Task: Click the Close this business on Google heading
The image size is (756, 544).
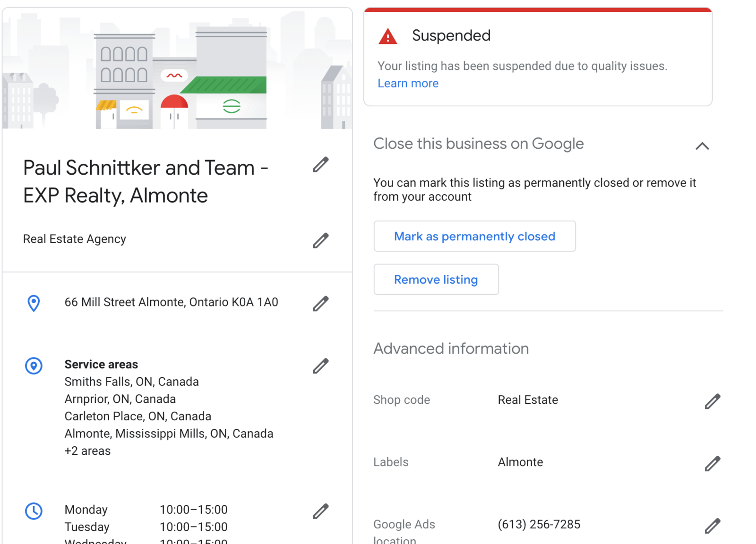Action: (478, 144)
